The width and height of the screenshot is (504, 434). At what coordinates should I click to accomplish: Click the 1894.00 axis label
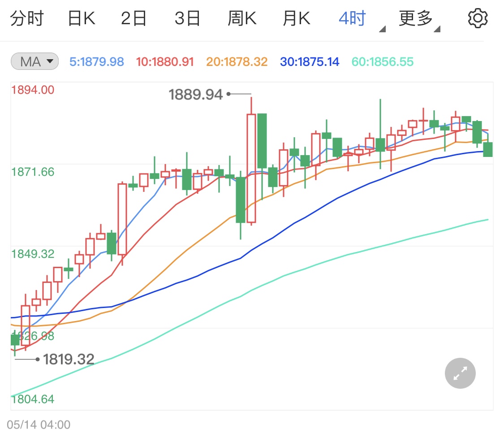(33, 90)
